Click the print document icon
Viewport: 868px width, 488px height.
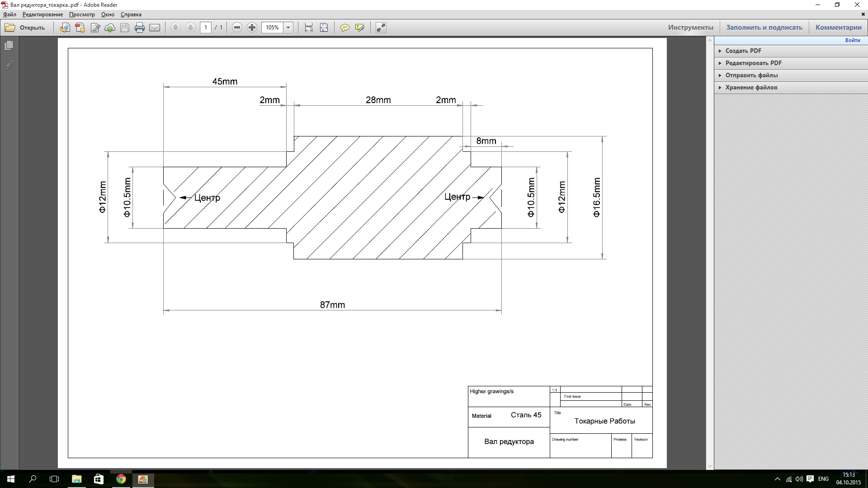[140, 28]
